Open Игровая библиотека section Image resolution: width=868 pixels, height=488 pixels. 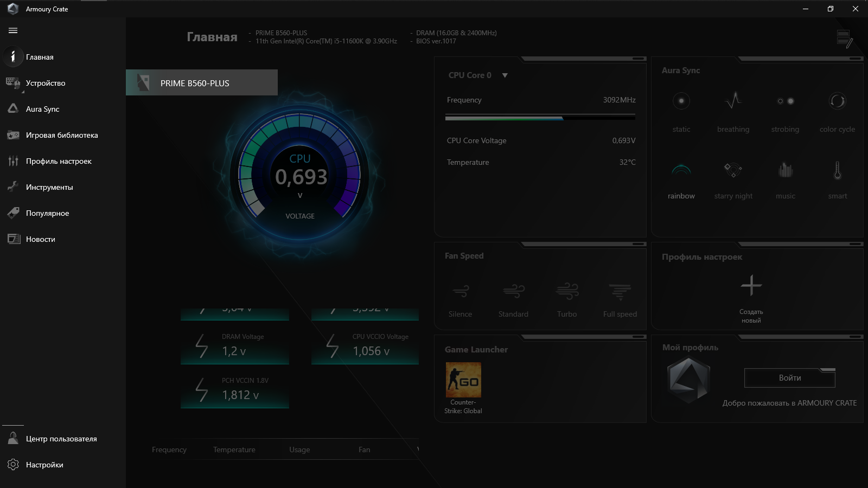coord(63,135)
